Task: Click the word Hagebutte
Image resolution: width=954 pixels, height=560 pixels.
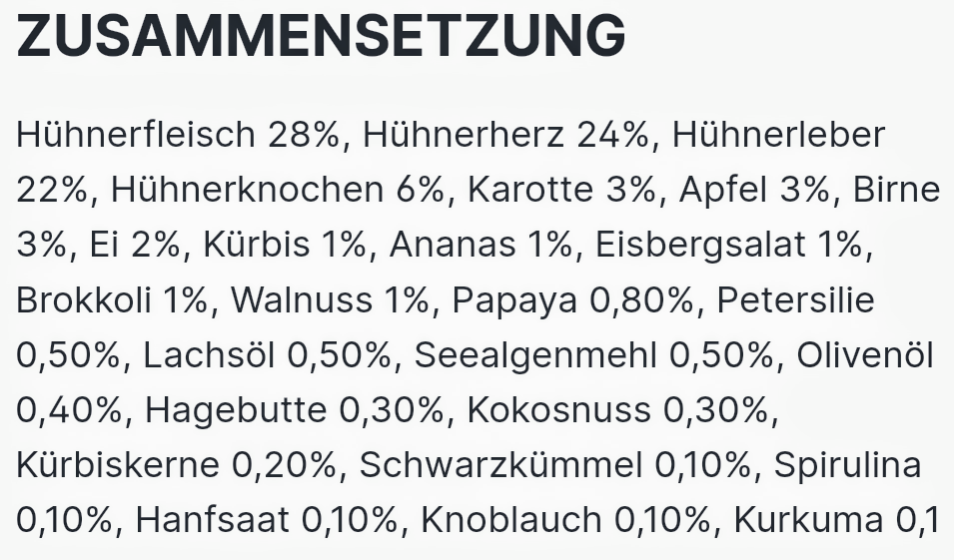Action: coord(236,409)
